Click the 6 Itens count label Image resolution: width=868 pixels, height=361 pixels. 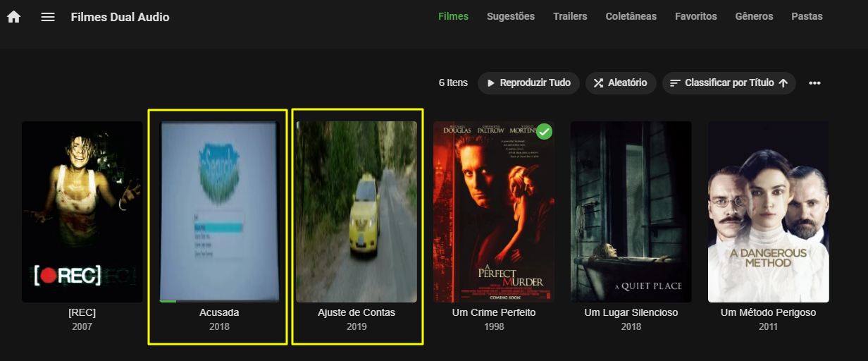click(x=453, y=83)
